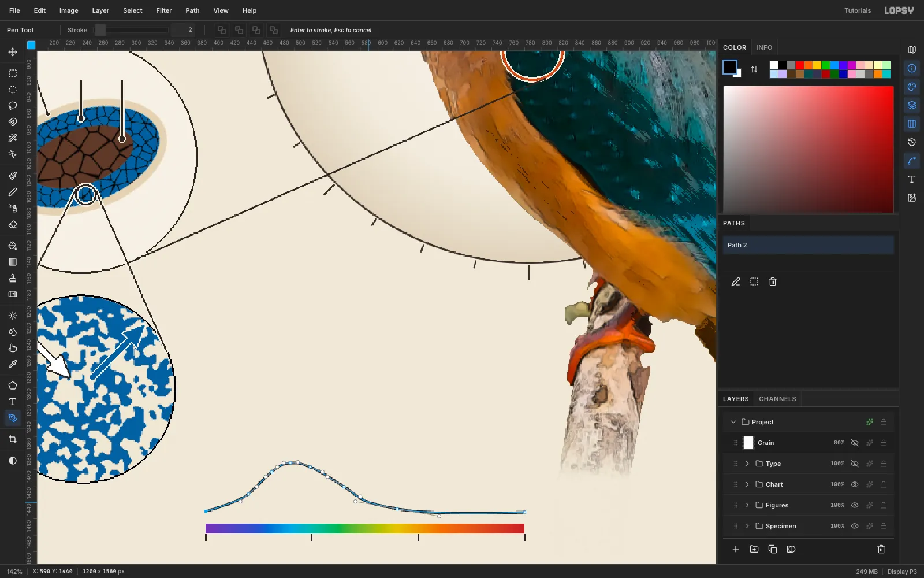Image resolution: width=924 pixels, height=578 pixels.
Task: Select the Clone Stamp tool
Action: (13, 278)
